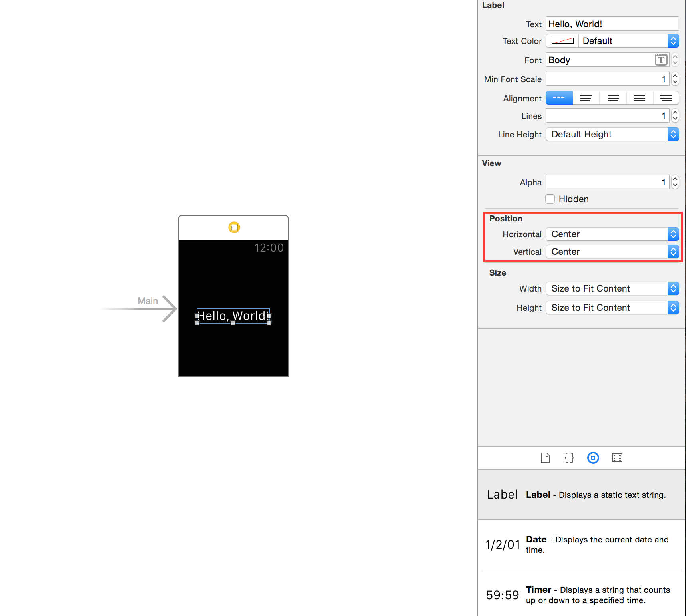This screenshot has width=686, height=616.
Task: Open the File Template library icon
Action: pyautogui.click(x=545, y=458)
